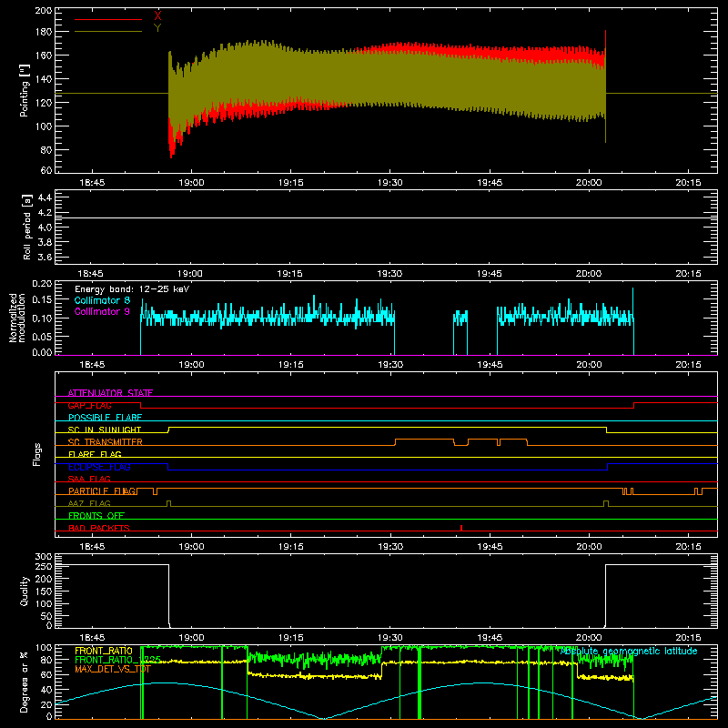728x728 pixels.
Task: Click the '3.6' value on Roll period axis
Action: pyautogui.click(x=45, y=257)
